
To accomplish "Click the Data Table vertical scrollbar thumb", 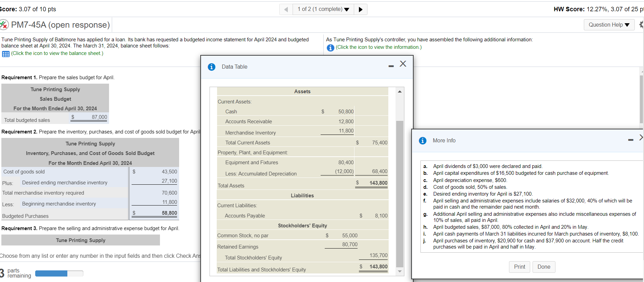I will click(x=400, y=194).
